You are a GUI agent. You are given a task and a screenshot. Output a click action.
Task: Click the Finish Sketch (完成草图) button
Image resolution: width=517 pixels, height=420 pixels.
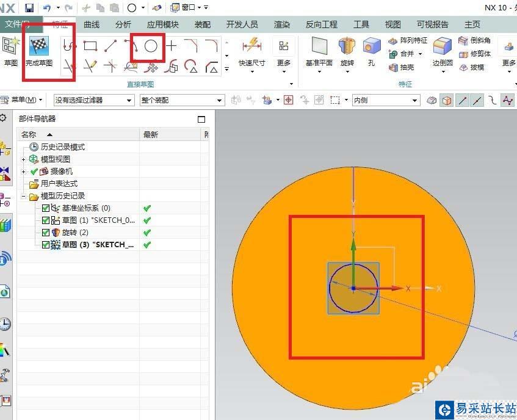point(39,51)
